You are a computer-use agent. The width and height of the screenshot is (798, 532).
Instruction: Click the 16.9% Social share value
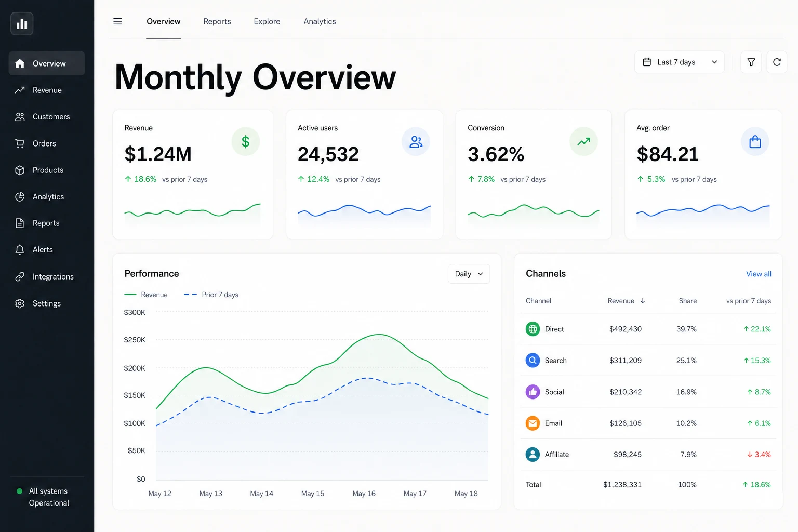point(686,392)
